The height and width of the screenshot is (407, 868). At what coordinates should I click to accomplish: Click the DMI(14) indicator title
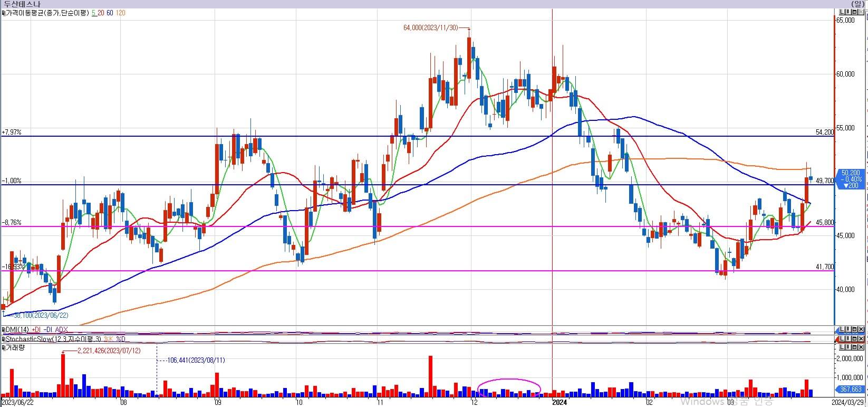(x=17, y=330)
